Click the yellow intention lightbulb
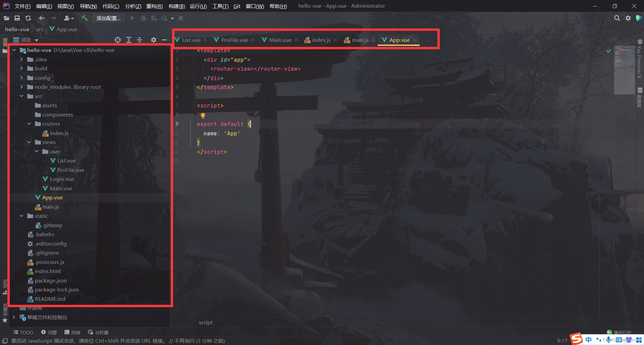Screen dimensions: 644x345 pos(203,116)
